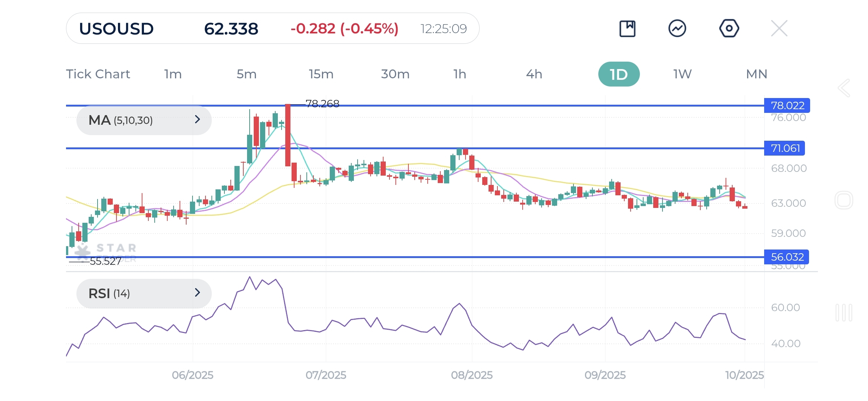Tap the rounded square home icon

point(844,200)
